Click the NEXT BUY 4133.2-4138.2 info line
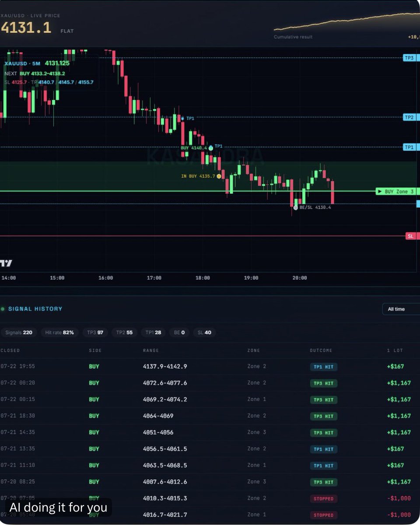420x525 pixels. tap(35, 73)
